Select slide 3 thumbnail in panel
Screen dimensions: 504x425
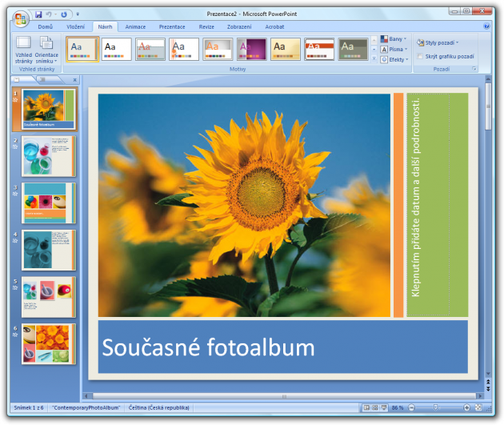click(49, 202)
